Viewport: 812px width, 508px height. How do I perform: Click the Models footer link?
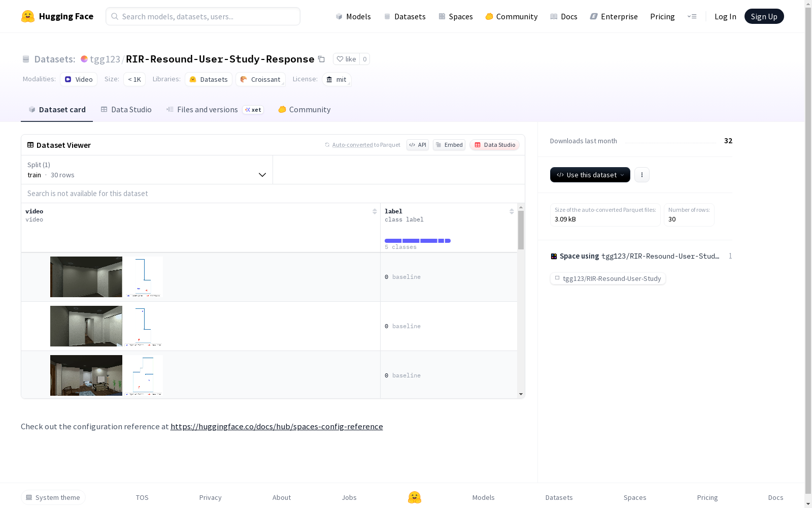[x=484, y=497]
